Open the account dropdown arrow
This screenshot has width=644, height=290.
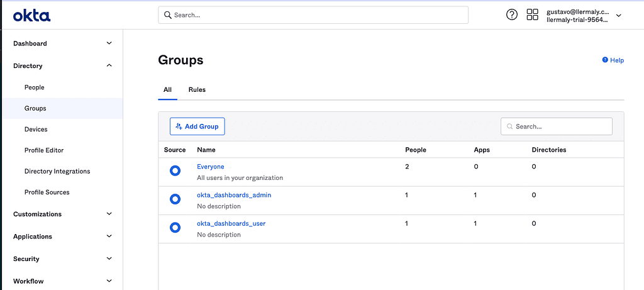pyautogui.click(x=619, y=16)
